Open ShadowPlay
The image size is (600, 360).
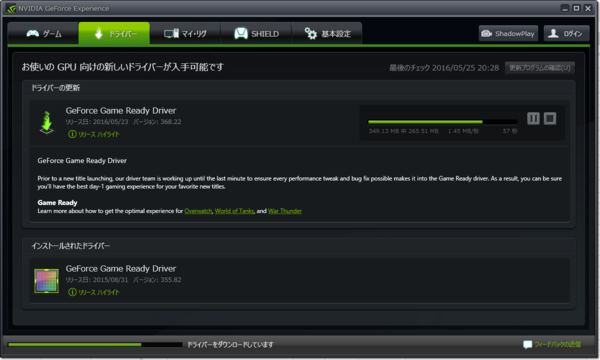(509, 34)
